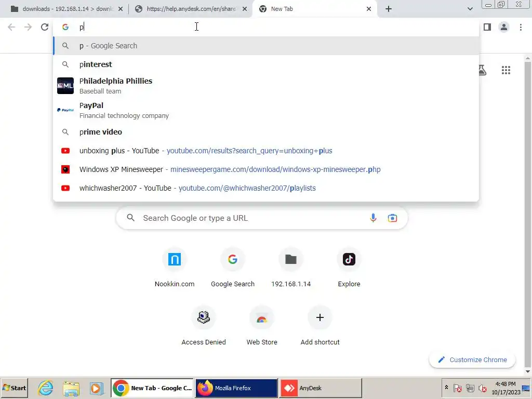Image resolution: width=532 pixels, height=399 pixels.
Task: Open the Windows Start button
Action: (x=14, y=388)
